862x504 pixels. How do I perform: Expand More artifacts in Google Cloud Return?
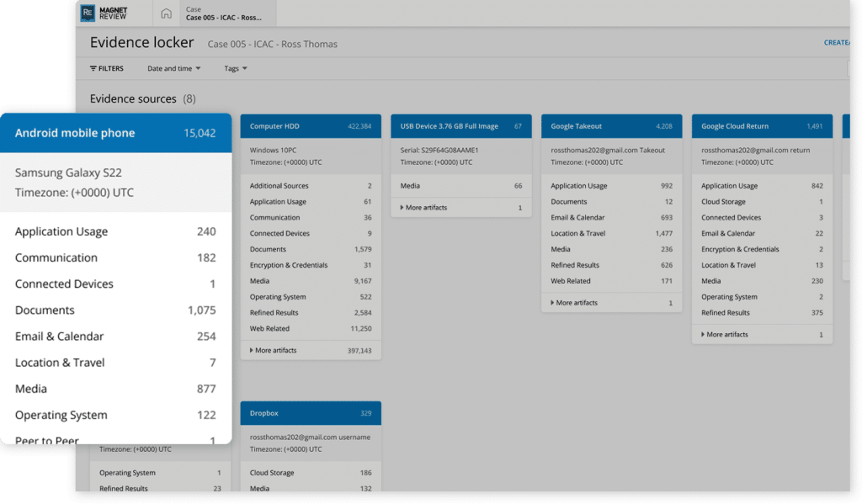(x=726, y=334)
